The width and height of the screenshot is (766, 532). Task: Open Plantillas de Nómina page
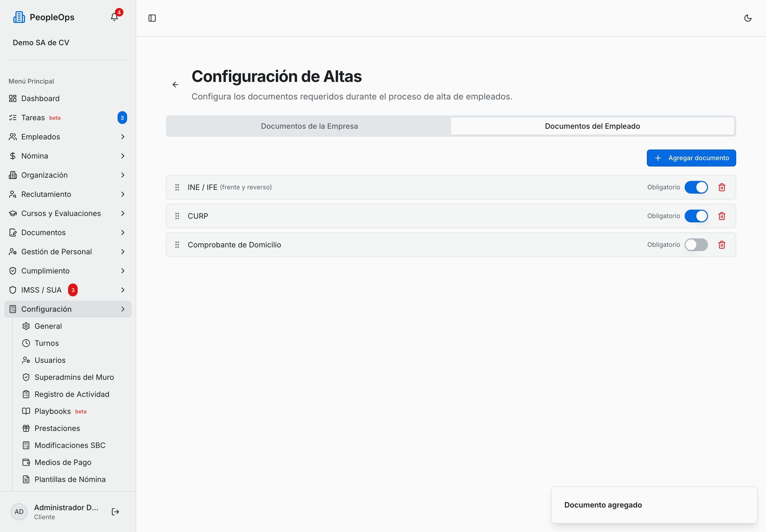70,479
